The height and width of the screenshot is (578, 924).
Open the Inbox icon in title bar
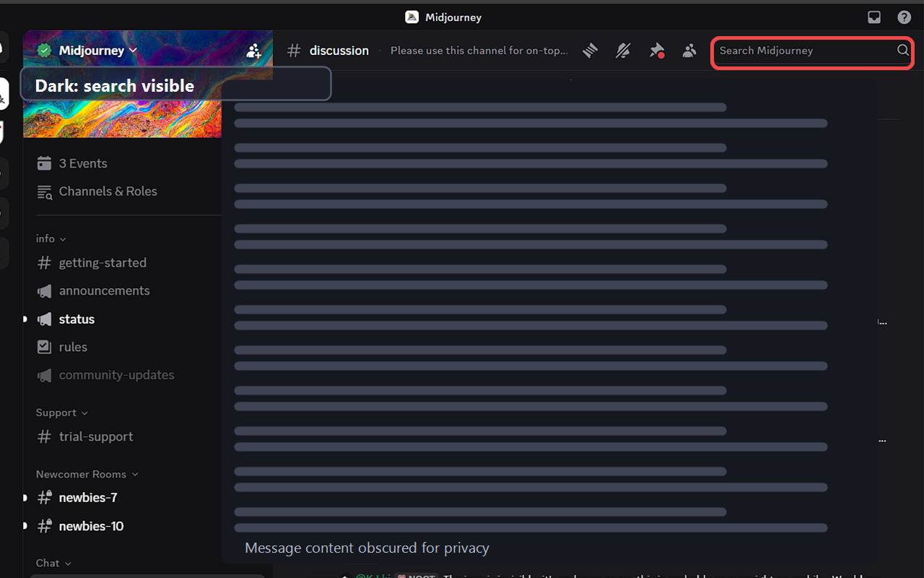(874, 17)
